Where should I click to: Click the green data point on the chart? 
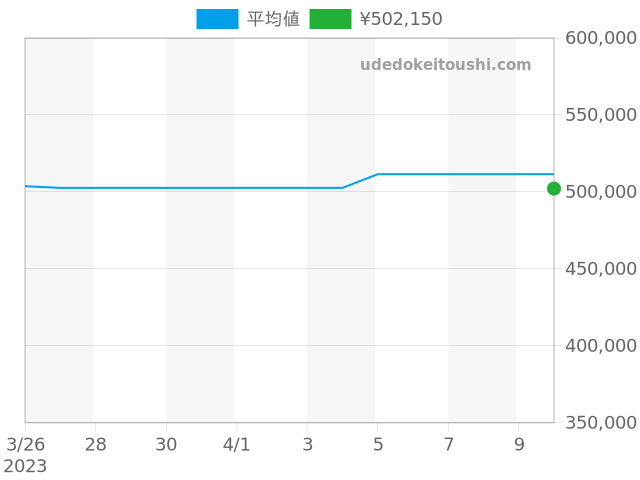(x=554, y=188)
